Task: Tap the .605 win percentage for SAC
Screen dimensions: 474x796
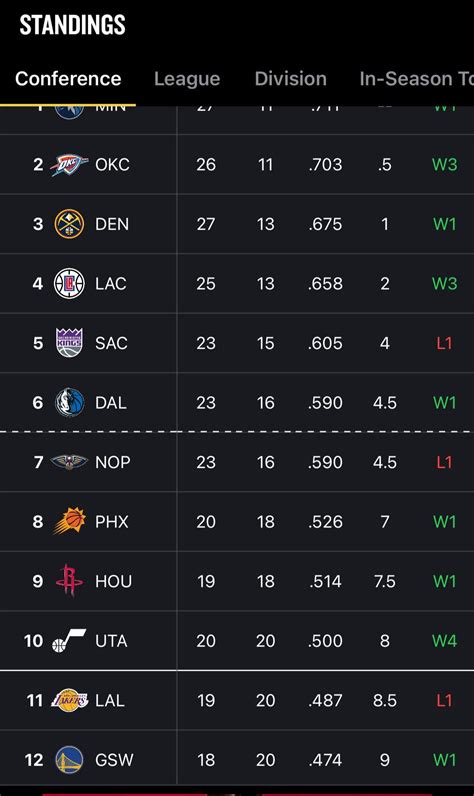Action: [x=325, y=343]
